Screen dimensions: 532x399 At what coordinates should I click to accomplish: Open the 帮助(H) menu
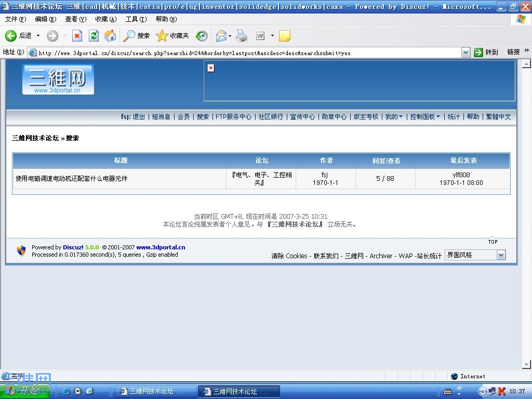coord(166,19)
